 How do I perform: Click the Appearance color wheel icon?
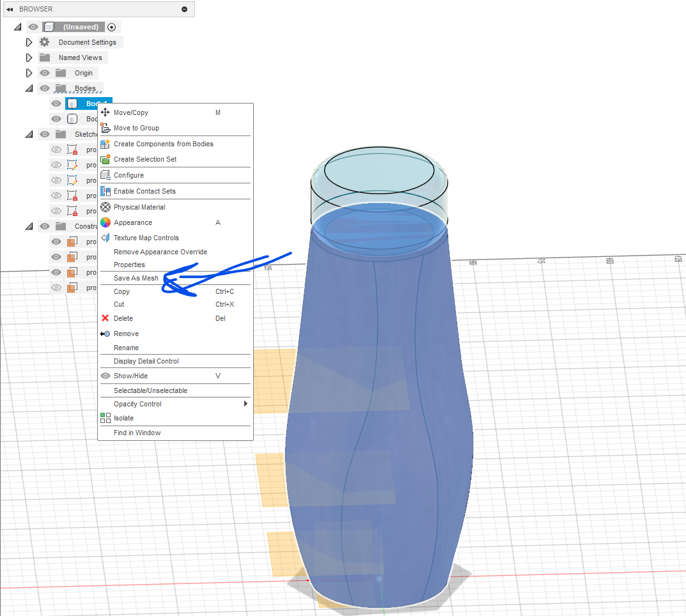pos(105,222)
